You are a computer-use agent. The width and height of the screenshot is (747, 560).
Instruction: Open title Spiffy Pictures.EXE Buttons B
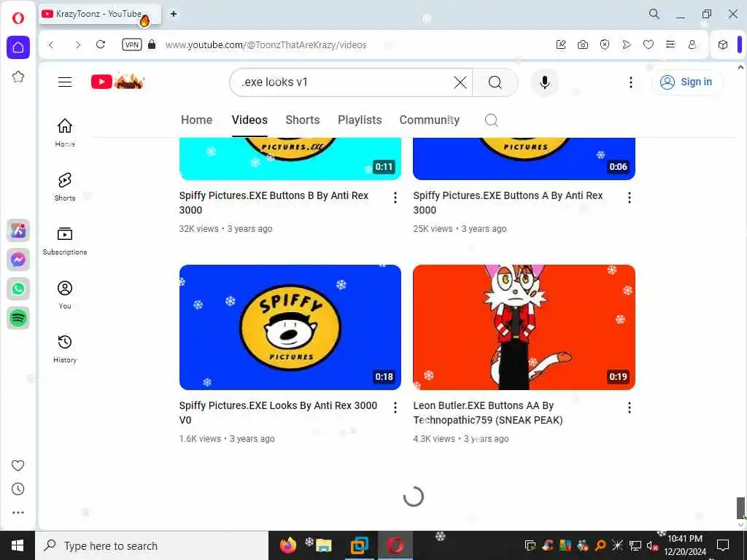[x=274, y=203]
